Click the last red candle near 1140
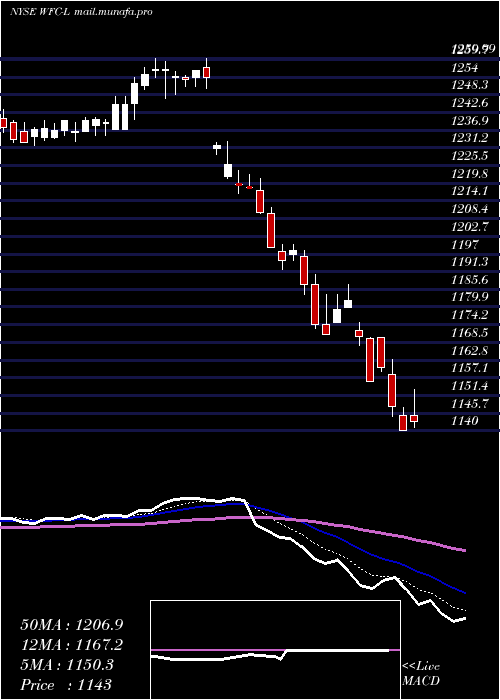The image size is (500, 700). [414, 418]
